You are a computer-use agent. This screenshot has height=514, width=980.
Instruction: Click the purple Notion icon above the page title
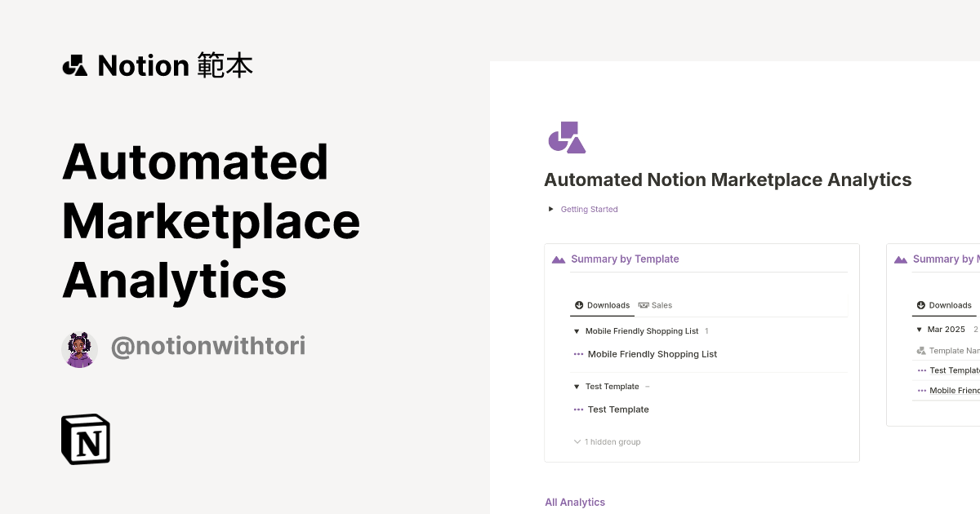(x=567, y=137)
